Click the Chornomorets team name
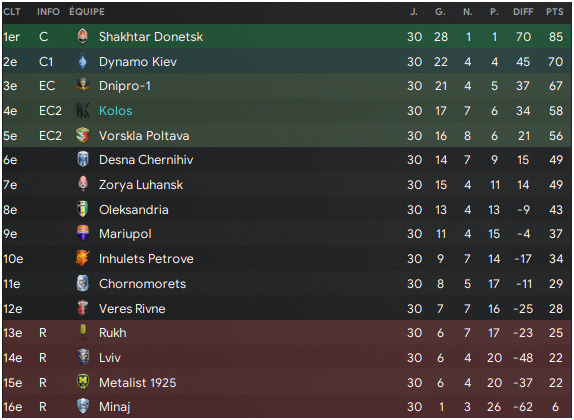The height and width of the screenshot is (420, 574). point(142,284)
